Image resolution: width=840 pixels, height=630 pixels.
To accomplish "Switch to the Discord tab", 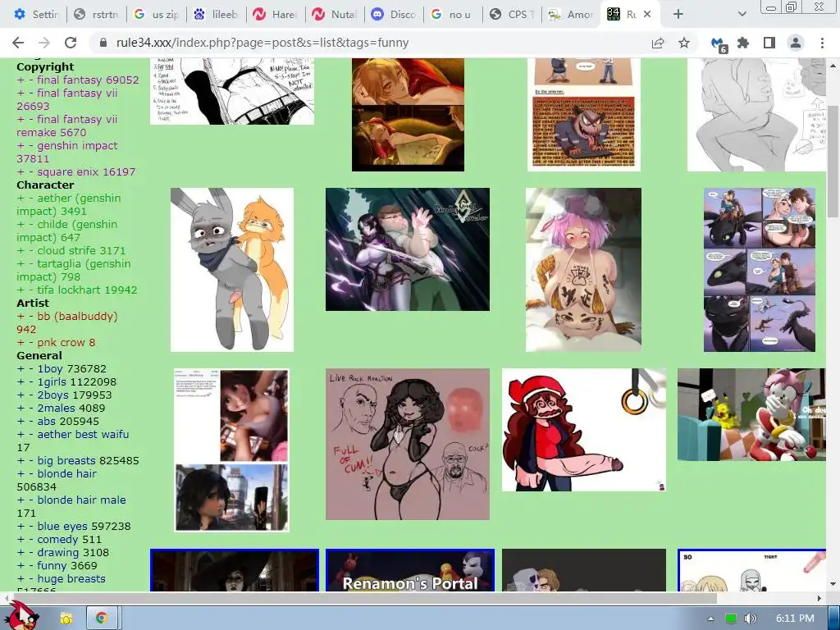I will [395, 15].
